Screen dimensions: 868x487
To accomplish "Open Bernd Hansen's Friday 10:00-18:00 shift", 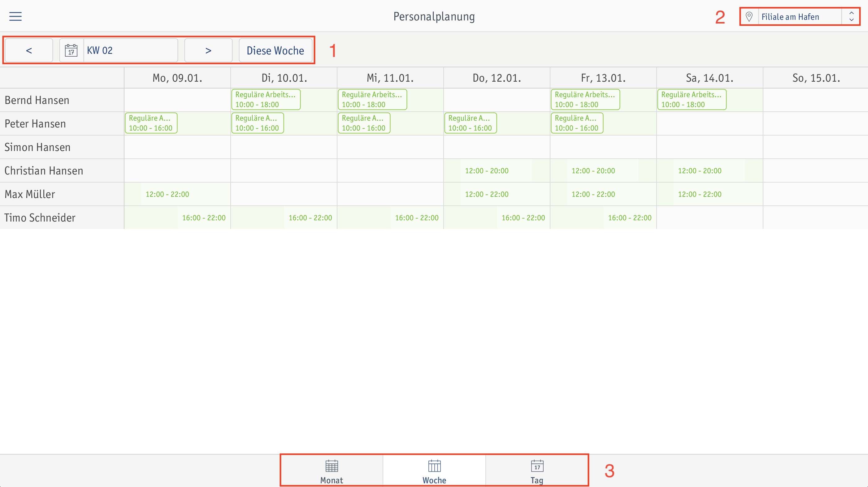I will coord(585,100).
